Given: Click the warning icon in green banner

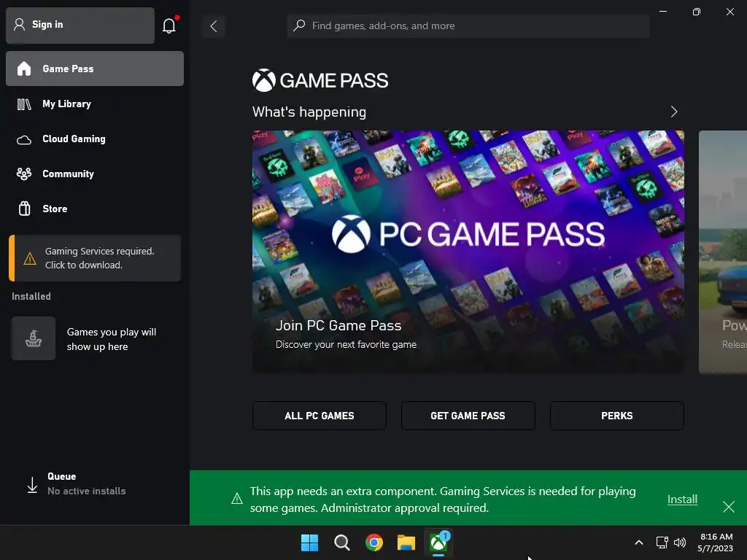Looking at the screenshot, I should (237, 499).
